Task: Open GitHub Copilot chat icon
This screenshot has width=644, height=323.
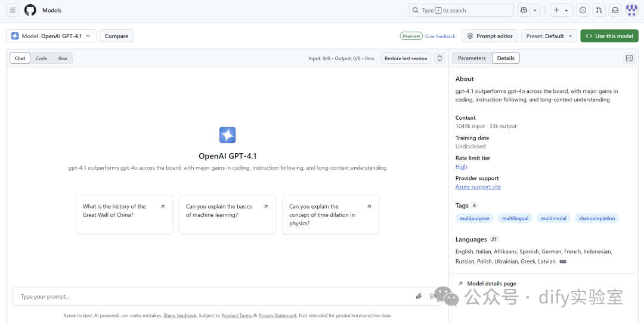Action: click(524, 10)
